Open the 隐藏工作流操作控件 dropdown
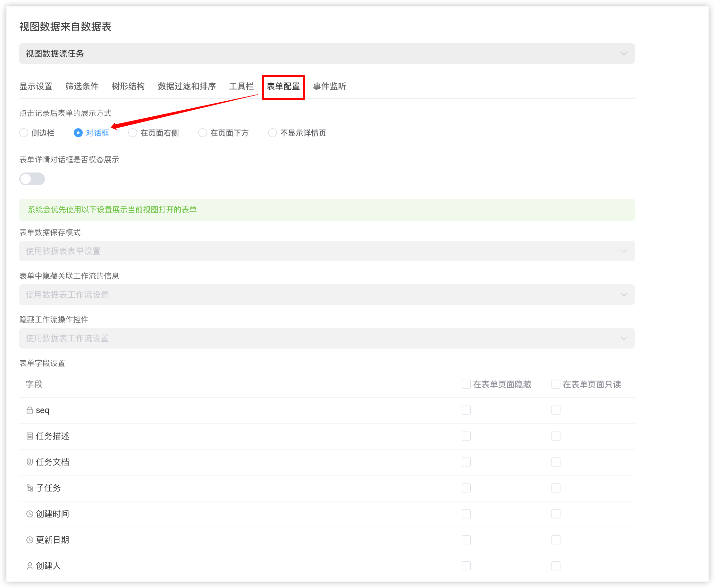 coord(624,338)
